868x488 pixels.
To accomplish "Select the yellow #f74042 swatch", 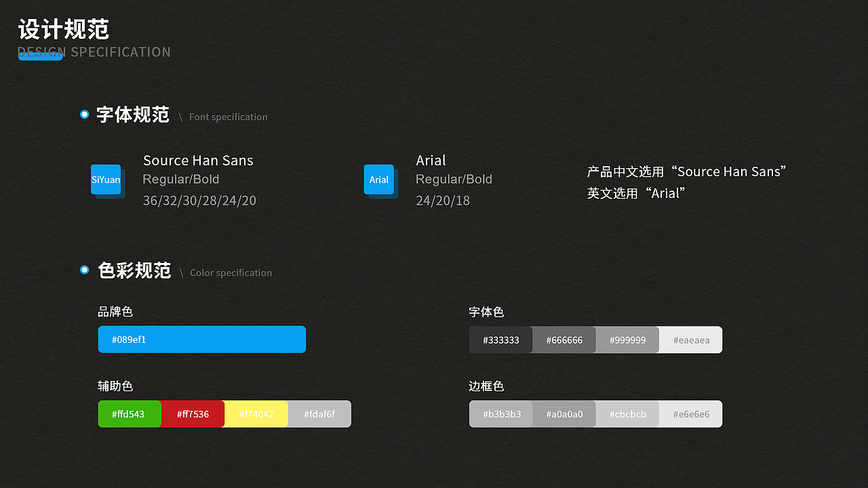I will click(256, 414).
